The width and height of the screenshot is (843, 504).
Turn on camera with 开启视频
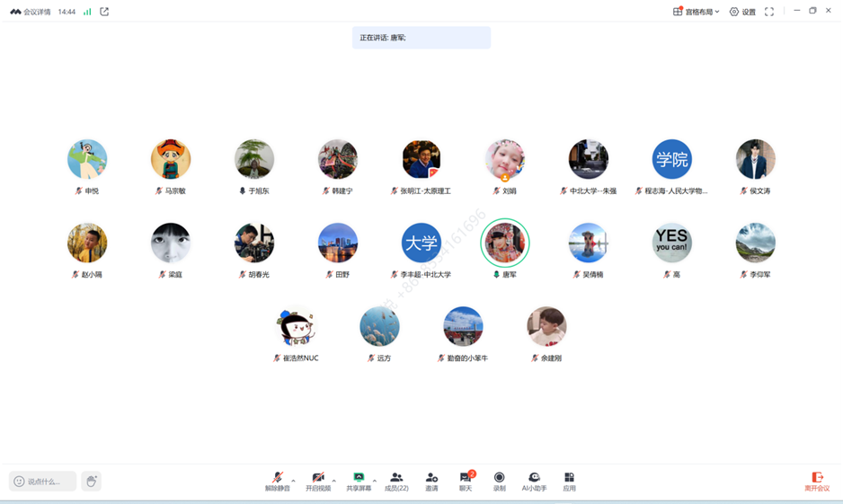point(317,481)
